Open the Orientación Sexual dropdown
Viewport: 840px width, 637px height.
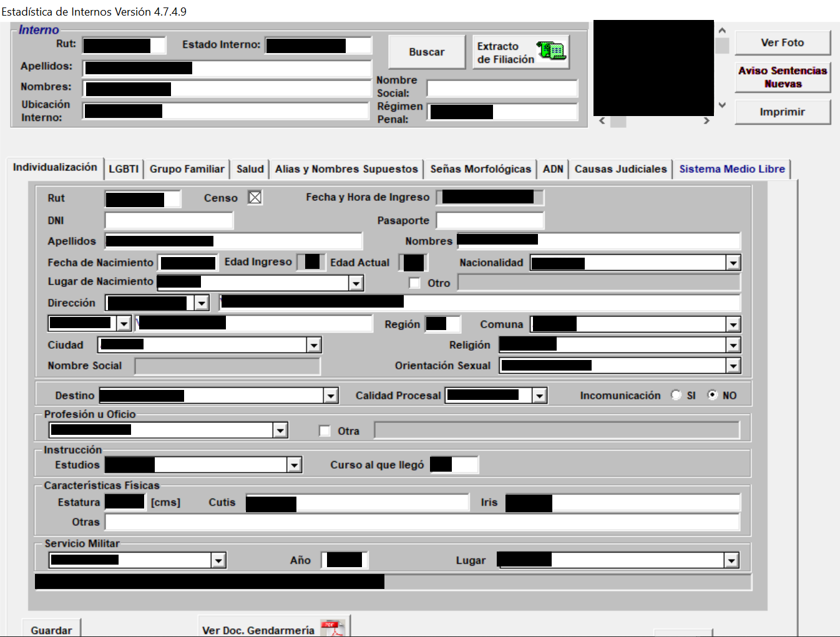(733, 366)
